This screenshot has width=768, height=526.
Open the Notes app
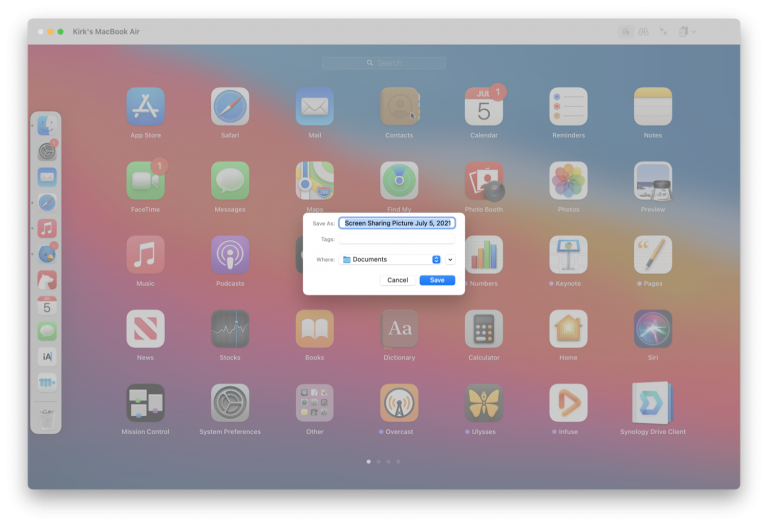point(653,107)
